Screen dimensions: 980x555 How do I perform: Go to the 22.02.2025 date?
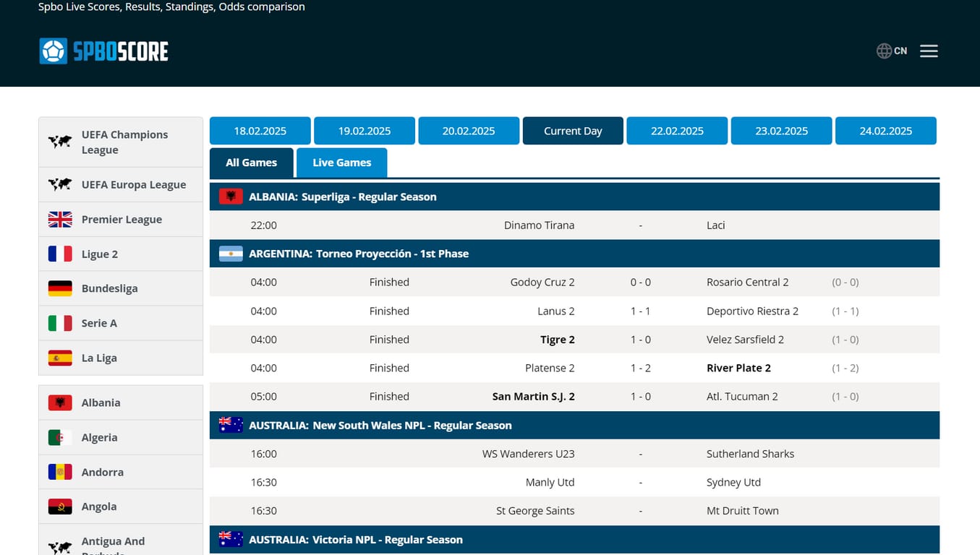click(677, 131)
